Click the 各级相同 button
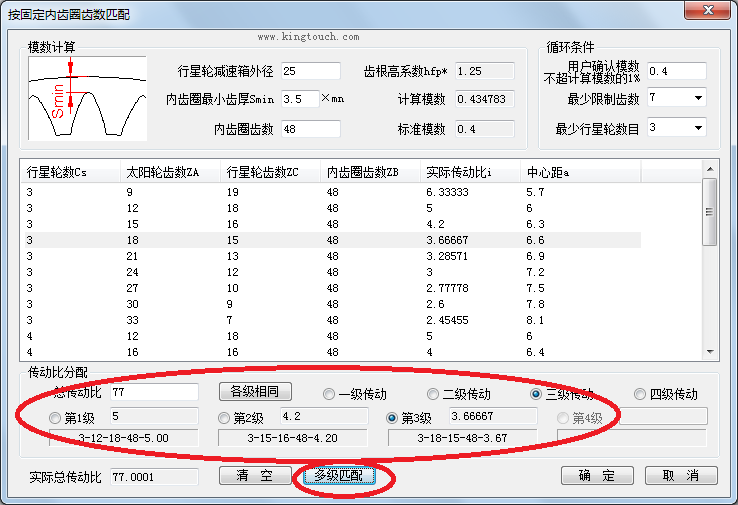 pyautogui.click(x=255, y=391)
